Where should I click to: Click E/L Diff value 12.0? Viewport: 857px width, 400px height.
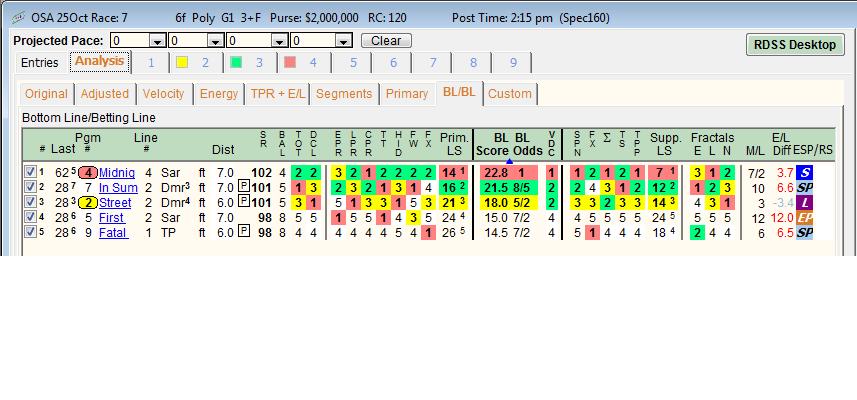781,218
